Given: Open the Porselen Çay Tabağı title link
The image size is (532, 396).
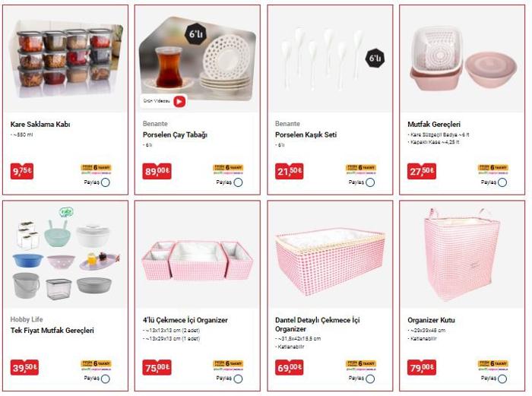Looking at the screenshot, I should pos(175,135).
